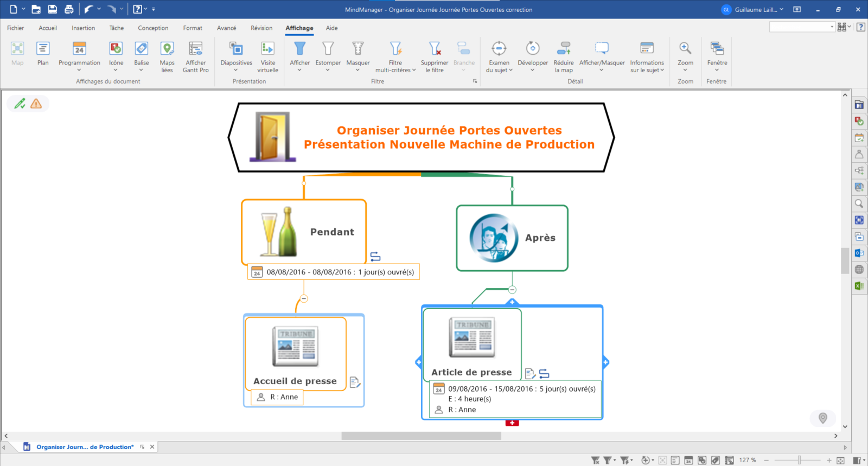Click the Accueil de presse topic

(x=295, y=381)
